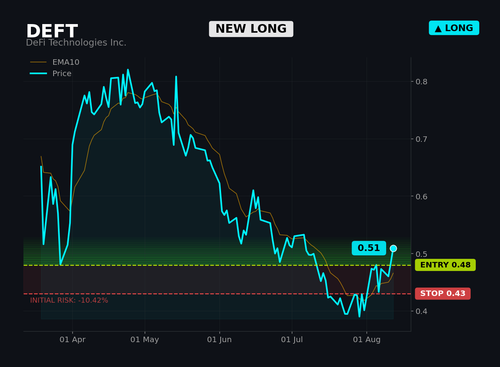
Task: Click the NEW LONG badge
Action: (x=251, y=29)
